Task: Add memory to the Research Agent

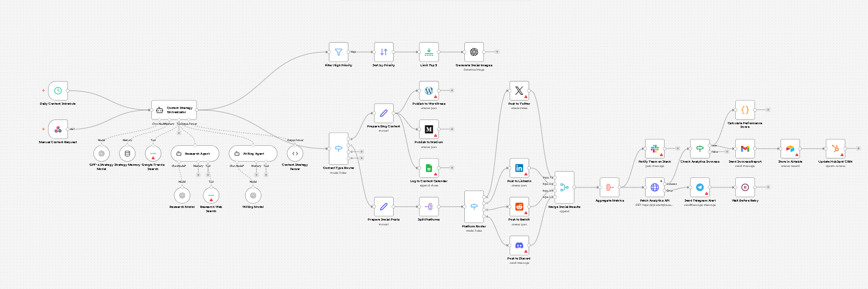Action: coord(198,175)
